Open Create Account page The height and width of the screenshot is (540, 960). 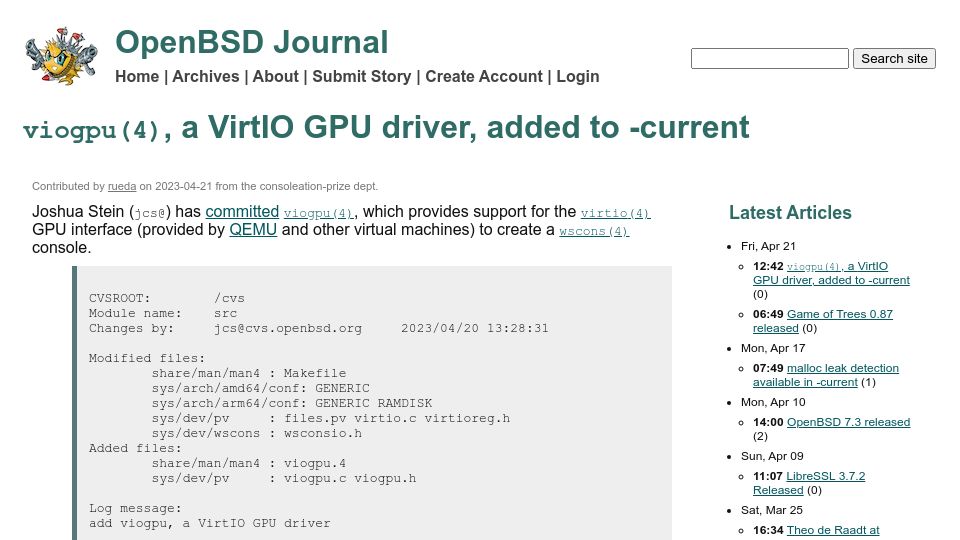click(484, 77)
